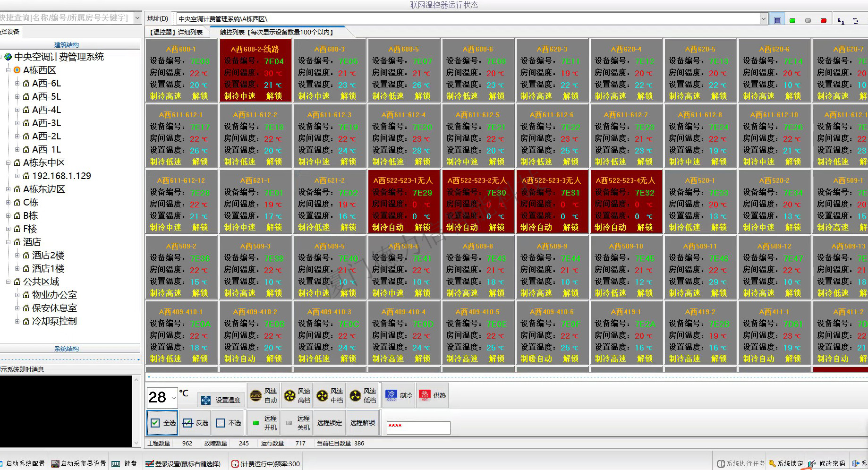The height and width of the screenshot is (470, 868).
Task: Open the 系统结构 panel tab
Action: click(67, 349)
